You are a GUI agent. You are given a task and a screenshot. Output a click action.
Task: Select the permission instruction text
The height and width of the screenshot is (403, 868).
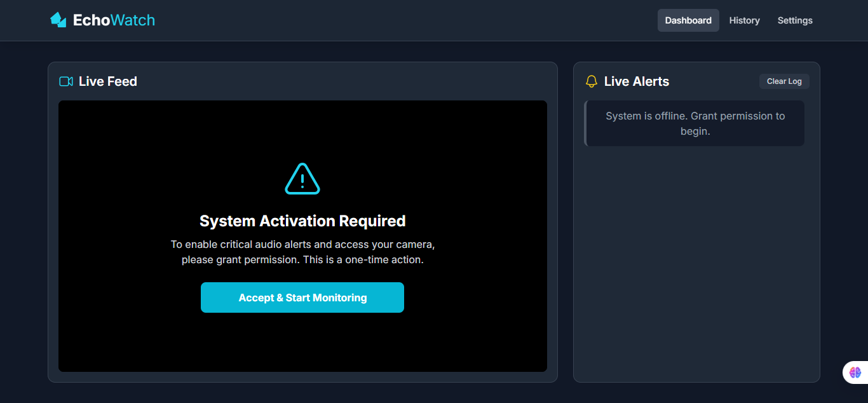[302, 252]
